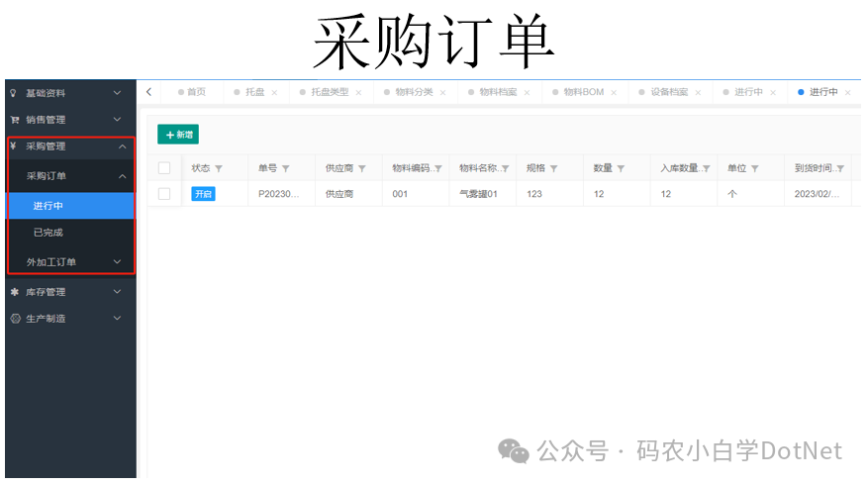Click the filter icon on 供应商 column
This screenshot has width=868, height=485.
(362, 169)
